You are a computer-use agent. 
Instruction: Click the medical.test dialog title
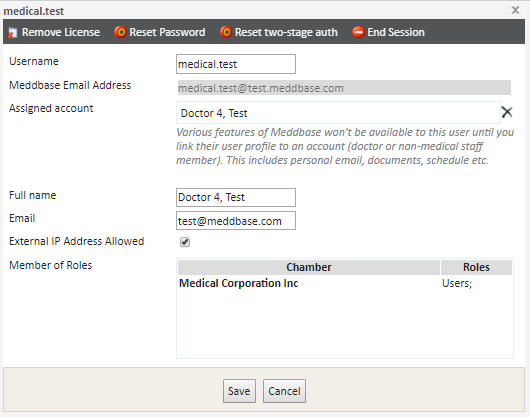(x=33, y=11)
